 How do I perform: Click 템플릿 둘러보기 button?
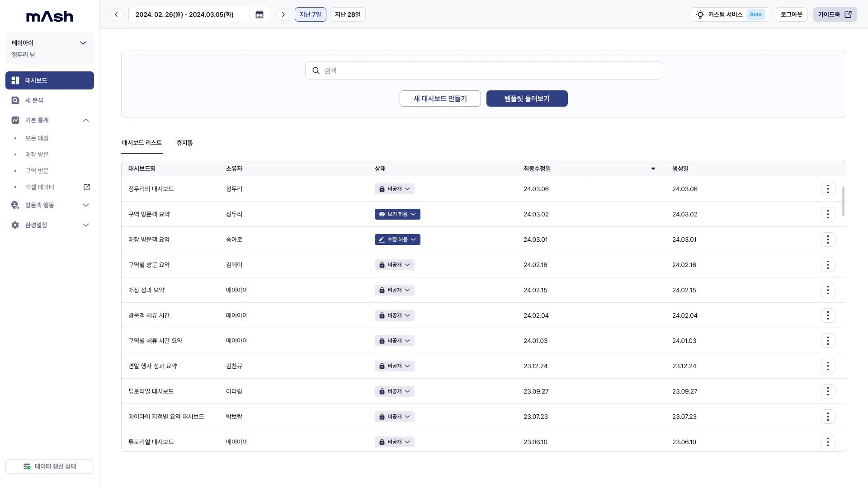527,99
